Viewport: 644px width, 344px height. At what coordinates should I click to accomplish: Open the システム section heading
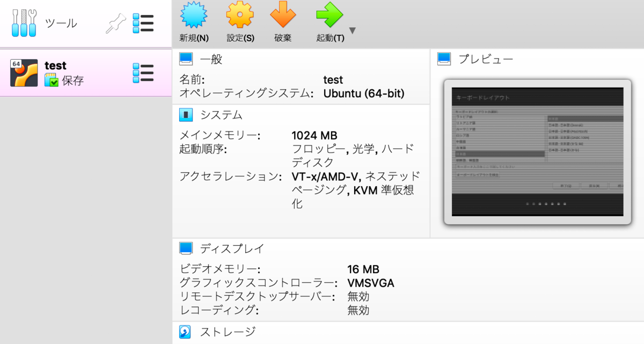coord(221,115)
